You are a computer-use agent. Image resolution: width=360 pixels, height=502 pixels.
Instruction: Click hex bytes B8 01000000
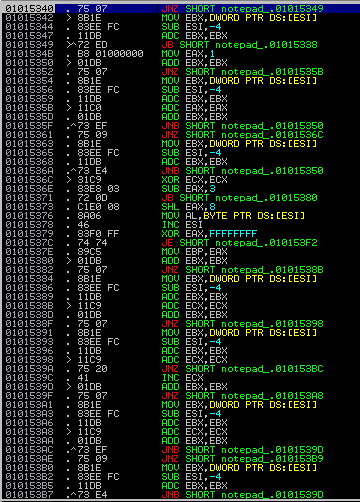pos(110,53)
